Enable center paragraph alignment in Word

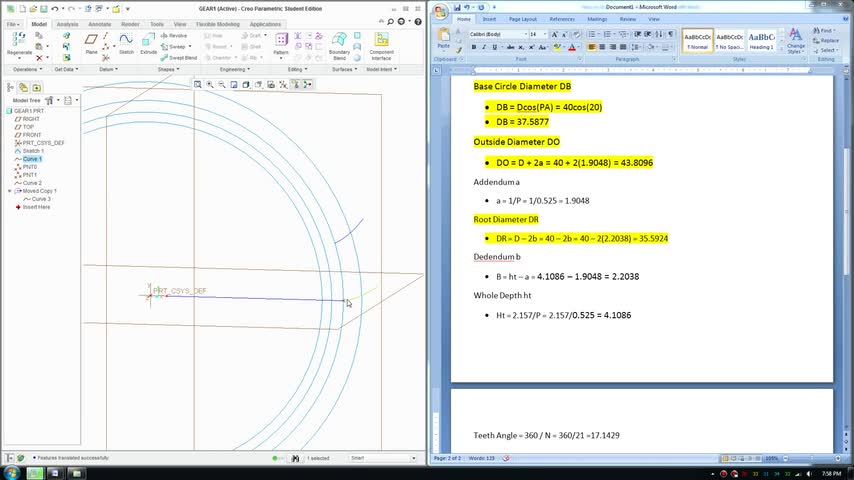click(603, 47)
